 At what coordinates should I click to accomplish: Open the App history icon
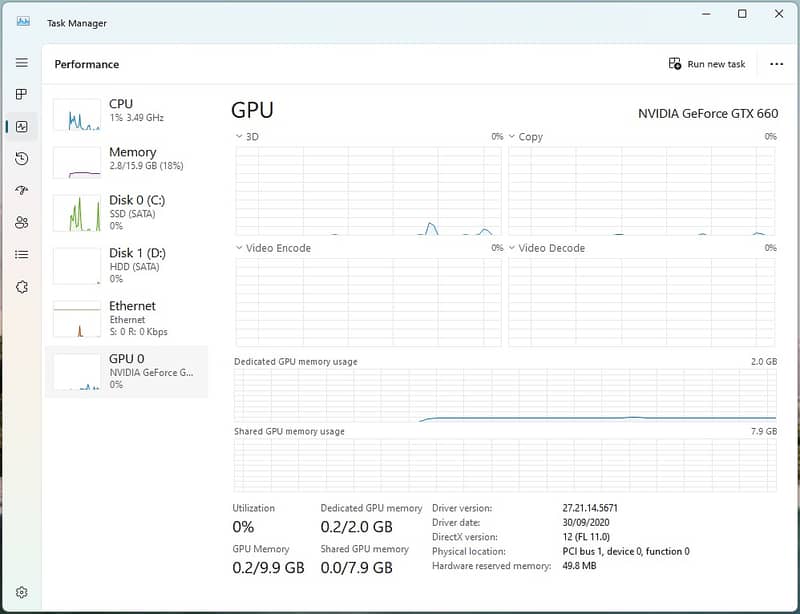tap(21, 158)
